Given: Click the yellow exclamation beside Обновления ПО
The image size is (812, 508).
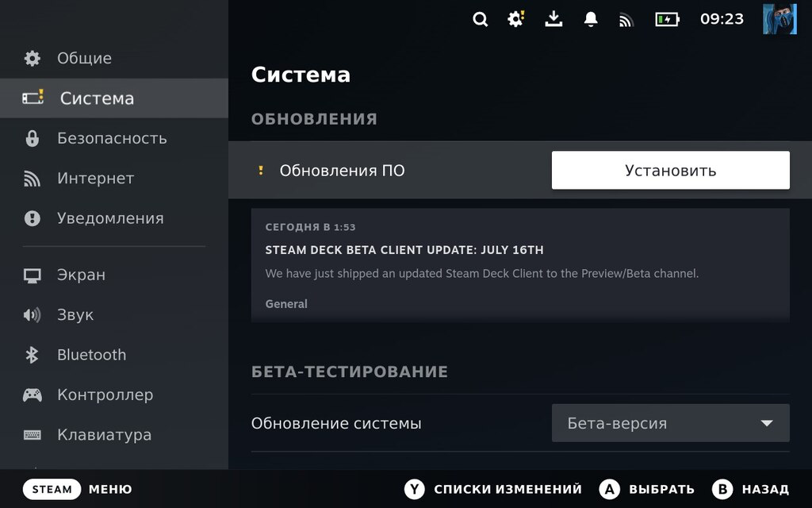Looking at the screenshot, I should 261,170.
